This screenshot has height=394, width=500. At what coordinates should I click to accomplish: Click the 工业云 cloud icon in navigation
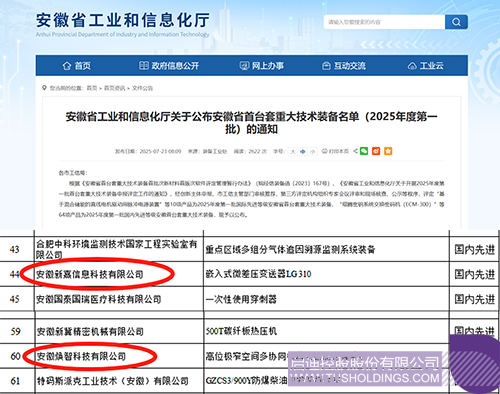(x=412, y=66)
